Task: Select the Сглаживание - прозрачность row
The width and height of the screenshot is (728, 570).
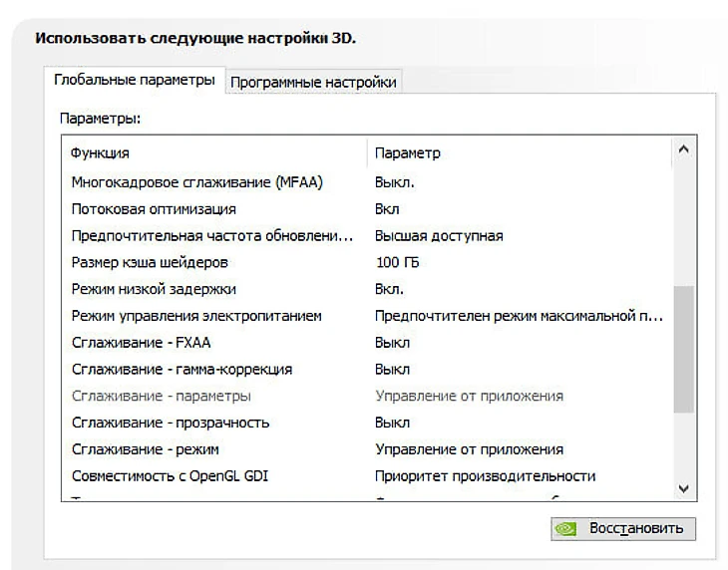Action: click(171, 423)
